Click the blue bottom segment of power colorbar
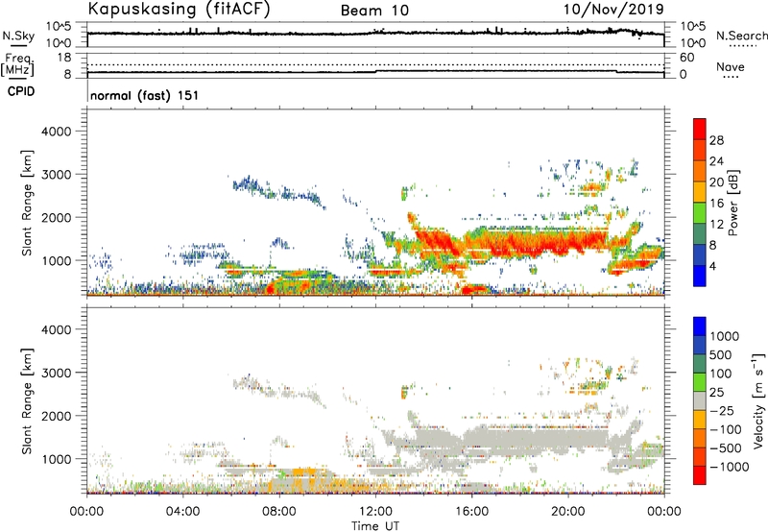This screenshot has height=532, width=768. pyautogui.click(x=700, y=276)
